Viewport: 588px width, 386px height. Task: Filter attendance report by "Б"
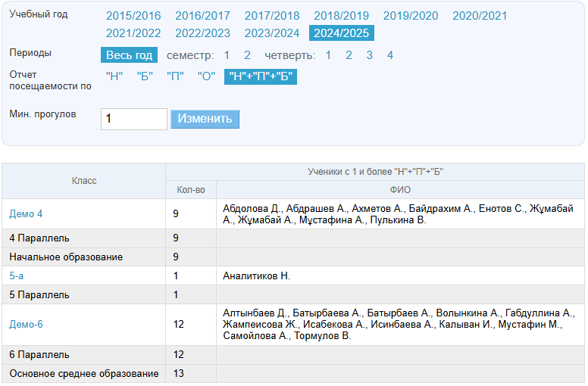point(145,76)
